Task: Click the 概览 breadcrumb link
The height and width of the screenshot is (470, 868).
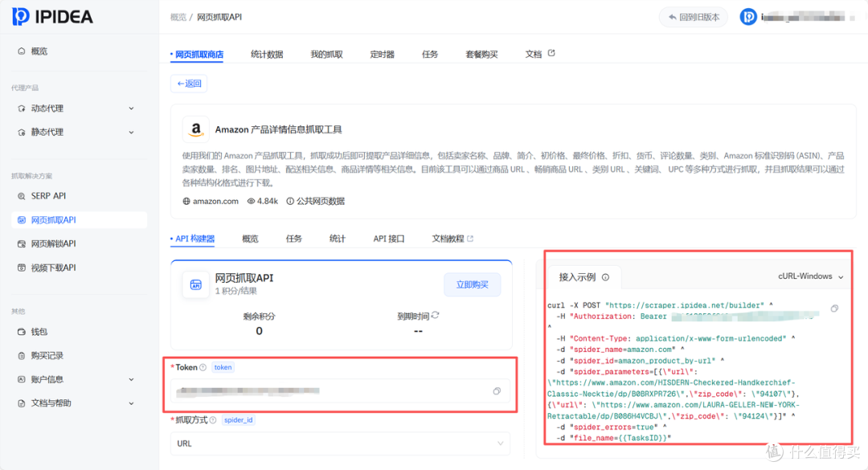Action: (x=178, y=17)
